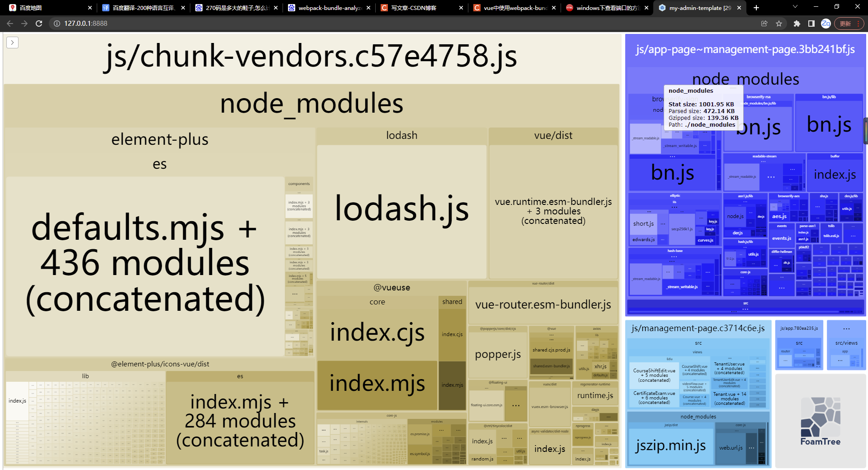Click the @element-plus/icons-vue/dist folder label
This screenshot has height=470, width=868.
160,364
